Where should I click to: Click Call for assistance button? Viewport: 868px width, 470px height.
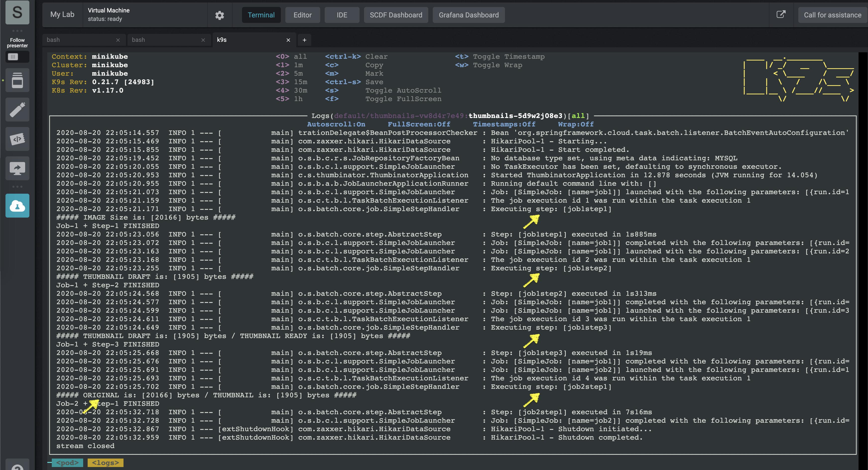pyautogui.click(x=832, y=15)
